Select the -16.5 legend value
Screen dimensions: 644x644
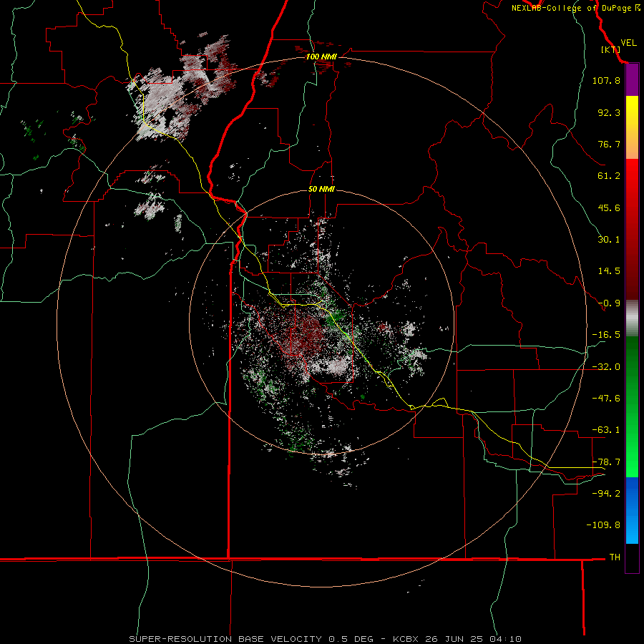tap(606, 335)
